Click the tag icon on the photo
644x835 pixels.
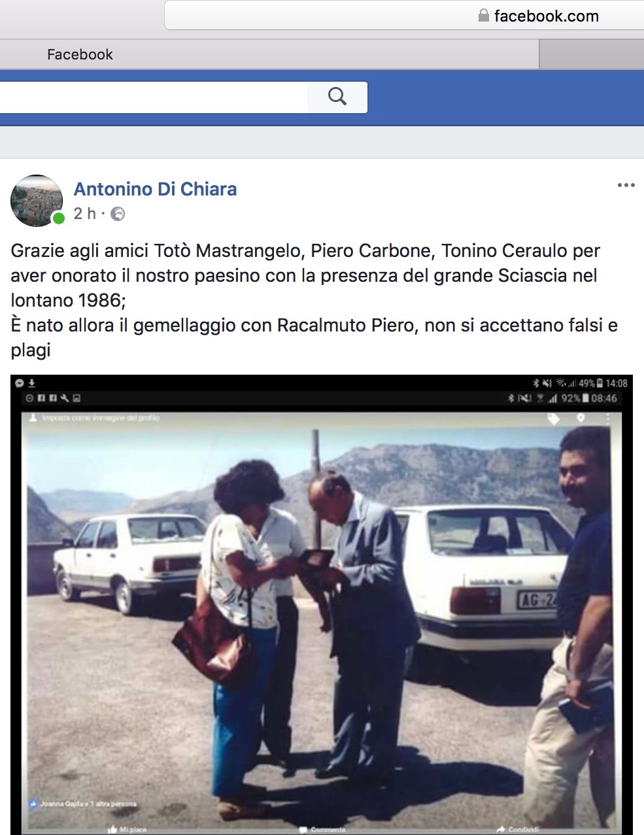click(553, 418)
